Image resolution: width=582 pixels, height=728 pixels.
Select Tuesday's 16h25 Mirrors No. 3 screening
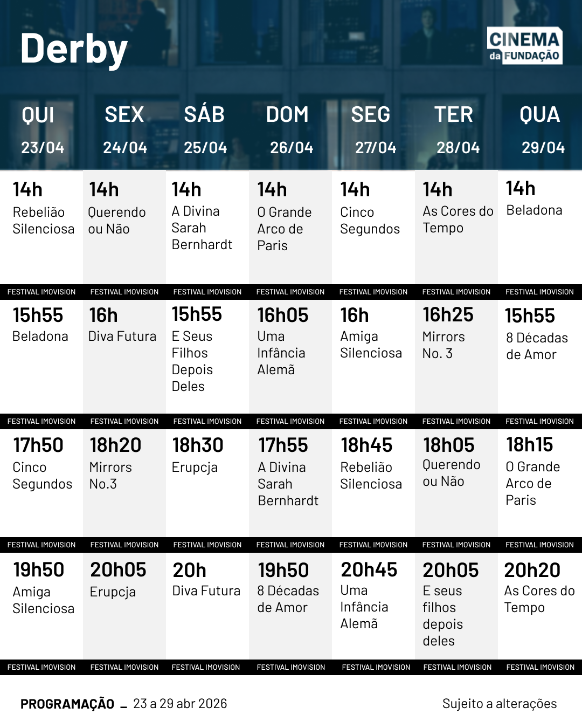click(x=447, y=333)
